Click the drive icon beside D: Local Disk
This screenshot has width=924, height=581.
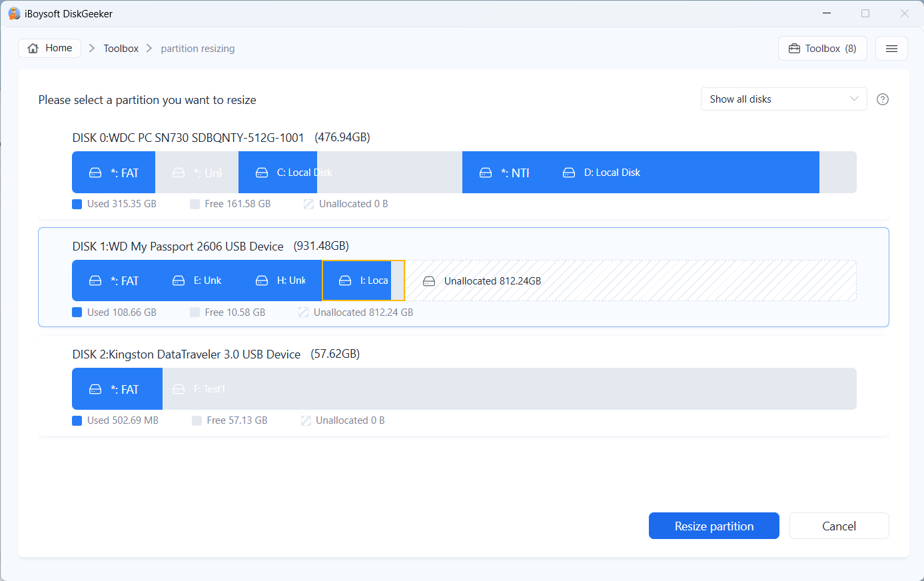tap(569, 173)
